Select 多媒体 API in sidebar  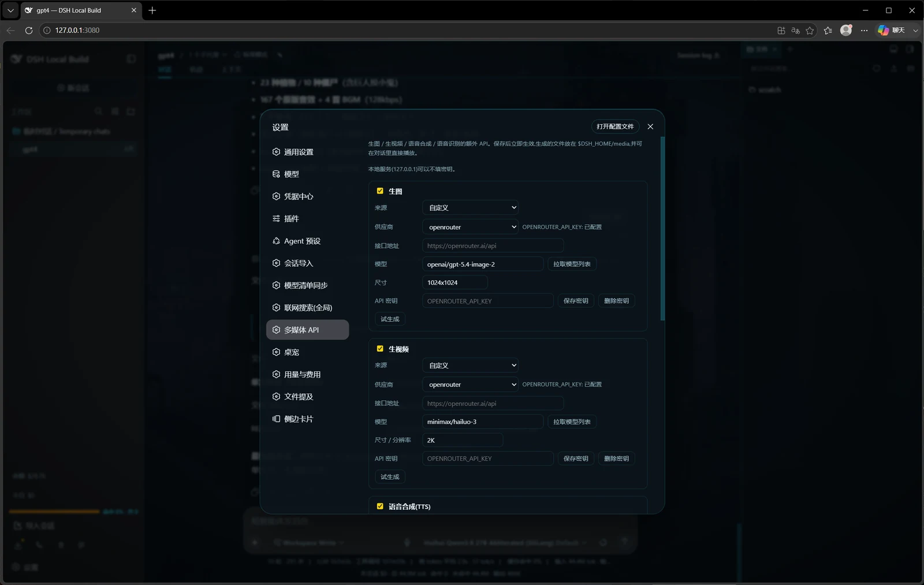[307, 330]
